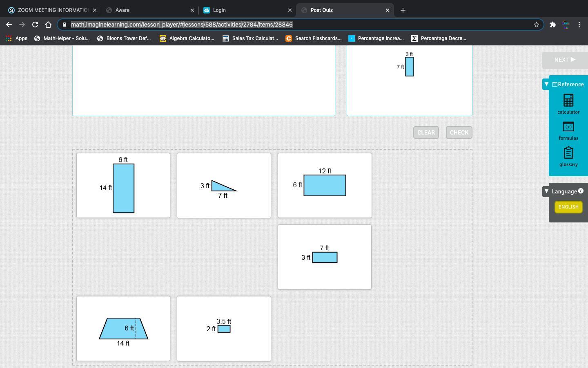
Task: Open the Search Flashcards... bookmark
Action: click(x=314, y=38)
